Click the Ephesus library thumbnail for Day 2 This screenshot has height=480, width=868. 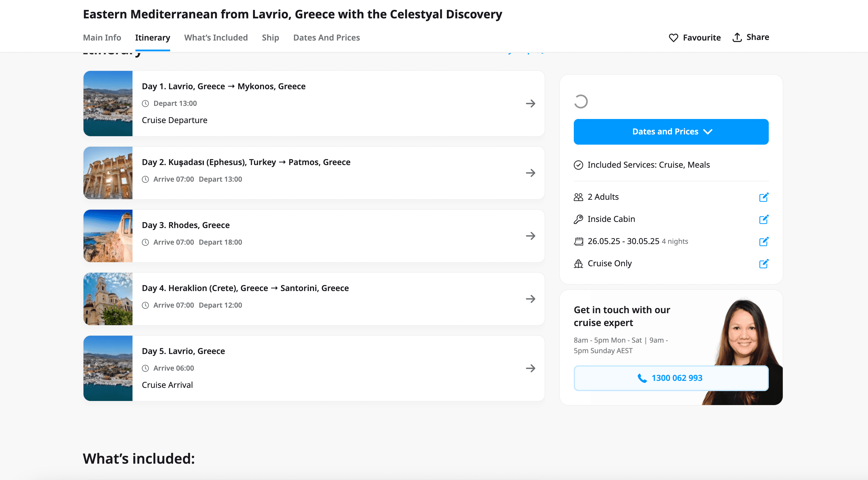[x=108, y=173]
